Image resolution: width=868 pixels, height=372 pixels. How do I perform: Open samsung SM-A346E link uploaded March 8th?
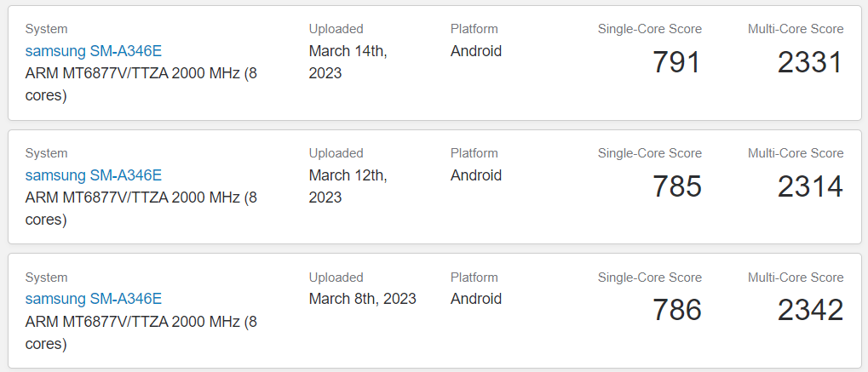(94, 300)
